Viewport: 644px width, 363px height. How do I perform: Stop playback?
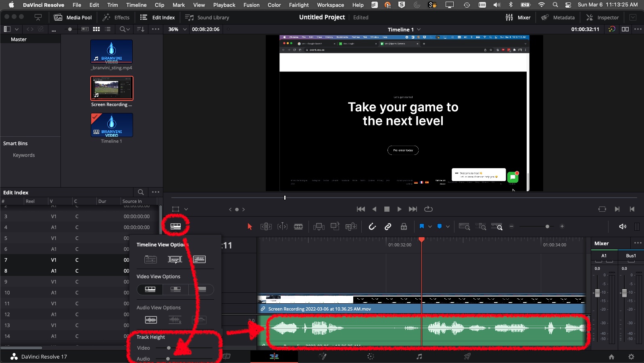tap(387, 209)
